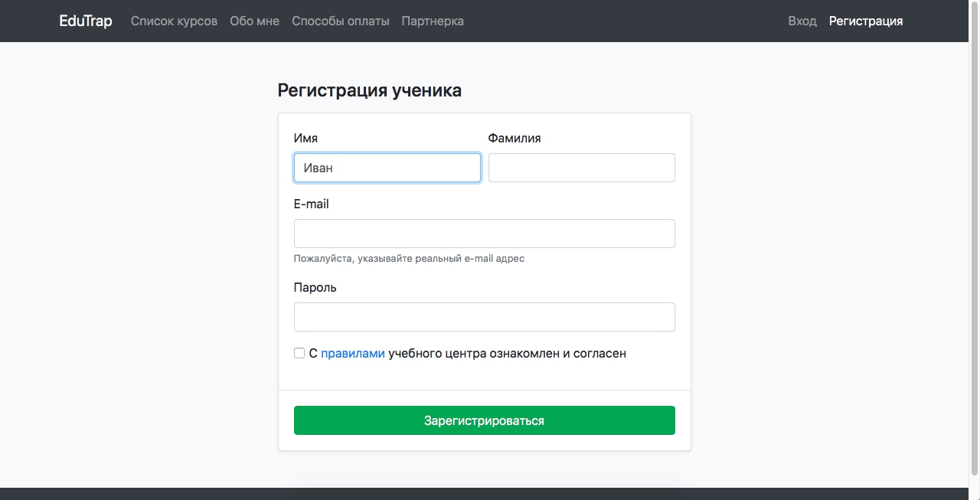Screen dimensions: 980x500
Task: Go to the Обо мне page
Action: (254, 21)
